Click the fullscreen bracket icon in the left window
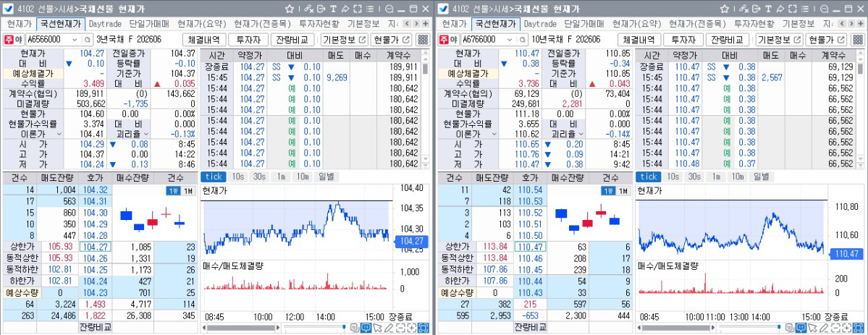Image resolution: width=868 pixels, height=335 pixels. point(357,9)
